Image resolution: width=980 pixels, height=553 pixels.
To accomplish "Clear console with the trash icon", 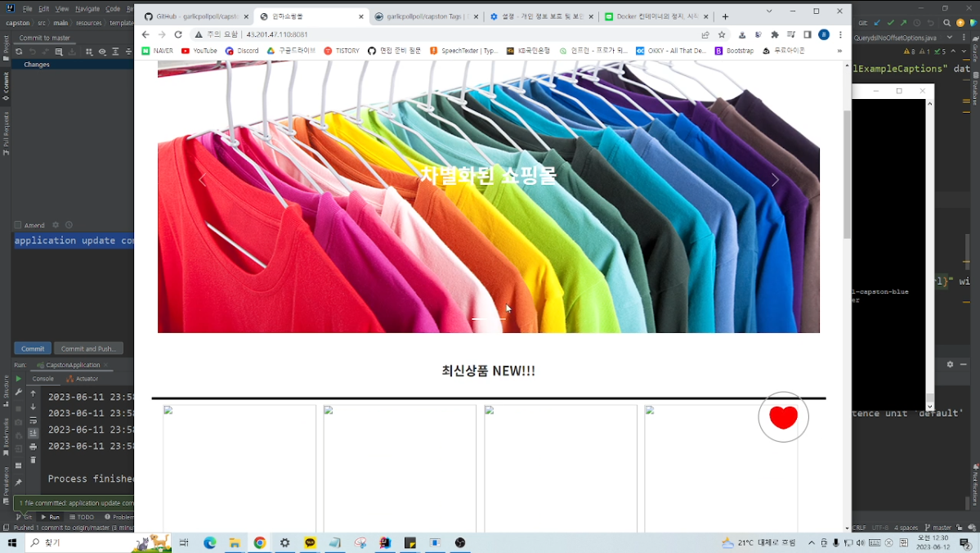I will pos(34,461).
